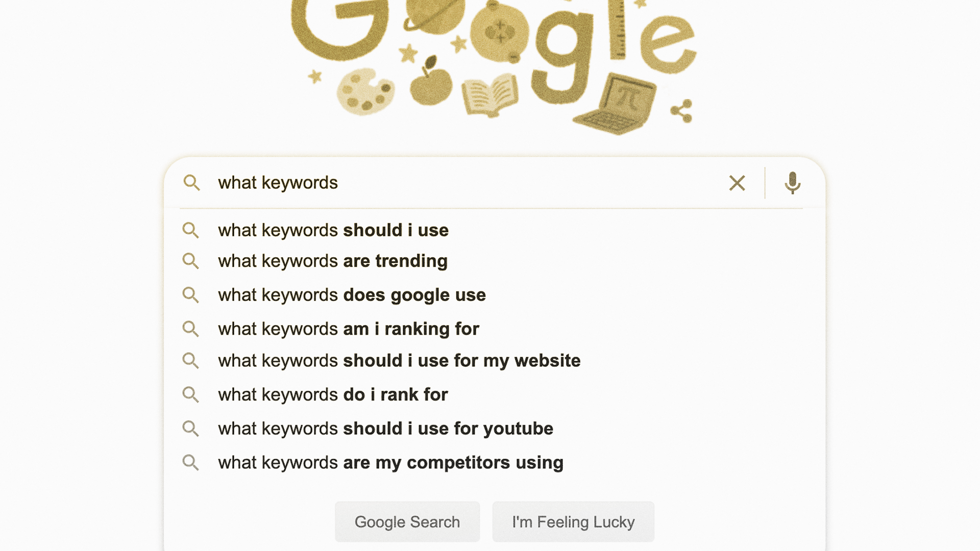
Task: Click magnifier beside 'what keywords are trending'
Action: [x=190, y=261]
